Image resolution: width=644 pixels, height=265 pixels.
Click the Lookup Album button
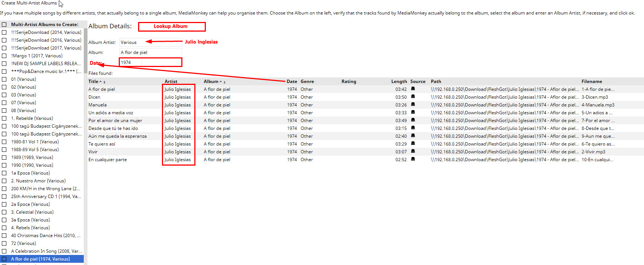click(172, 26)
